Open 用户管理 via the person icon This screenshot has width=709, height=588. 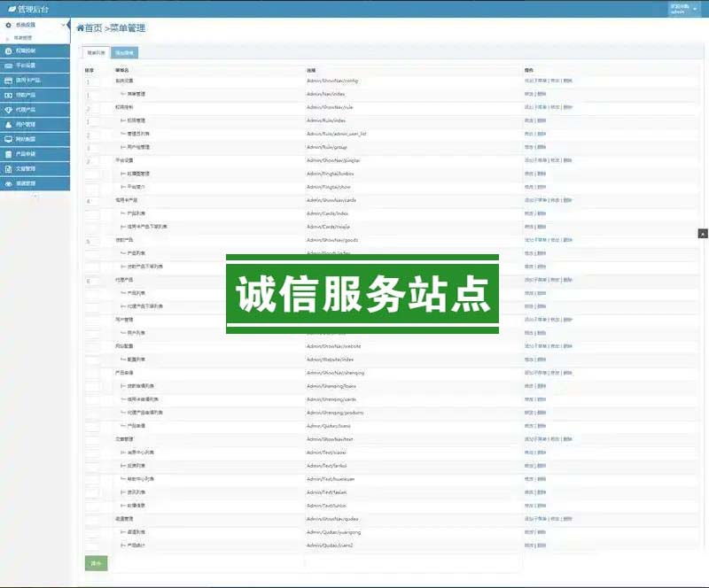[8, 124]
